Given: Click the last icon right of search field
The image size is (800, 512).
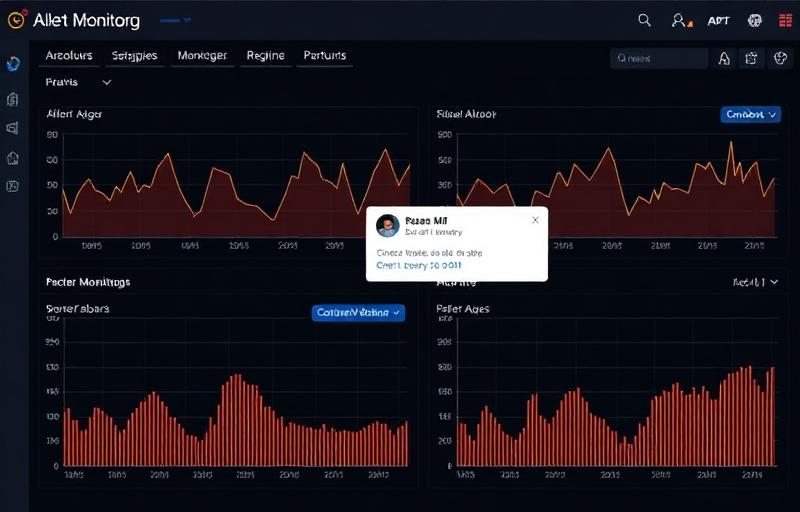Looking at the screenshot, I should (x=780, y=59).
